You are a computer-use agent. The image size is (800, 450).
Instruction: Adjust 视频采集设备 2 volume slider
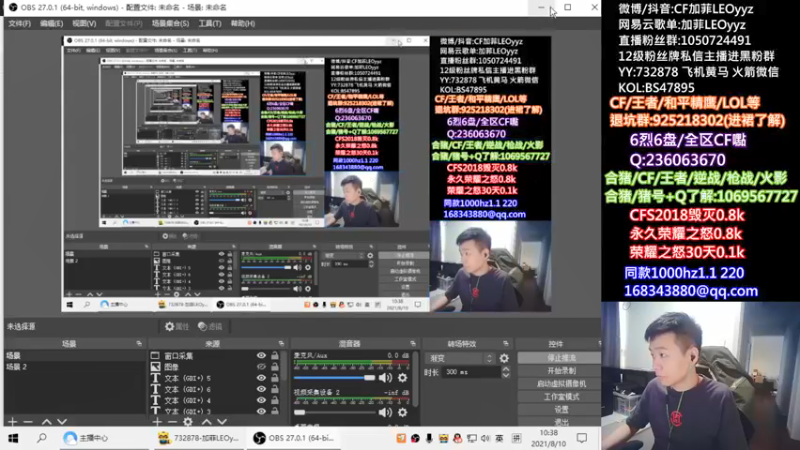tap(334, 412)
